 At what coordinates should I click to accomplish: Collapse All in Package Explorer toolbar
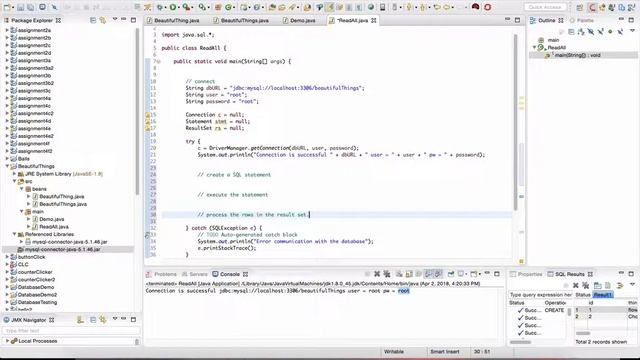pos(93,20)
